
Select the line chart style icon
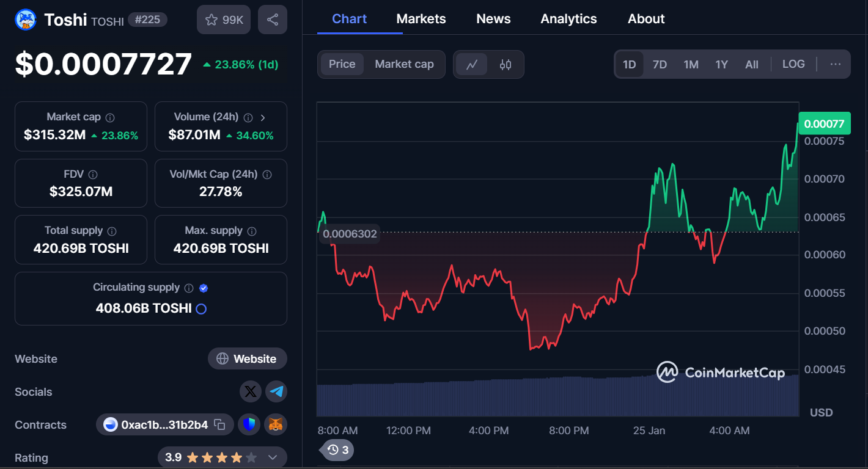tap(472, 64)
